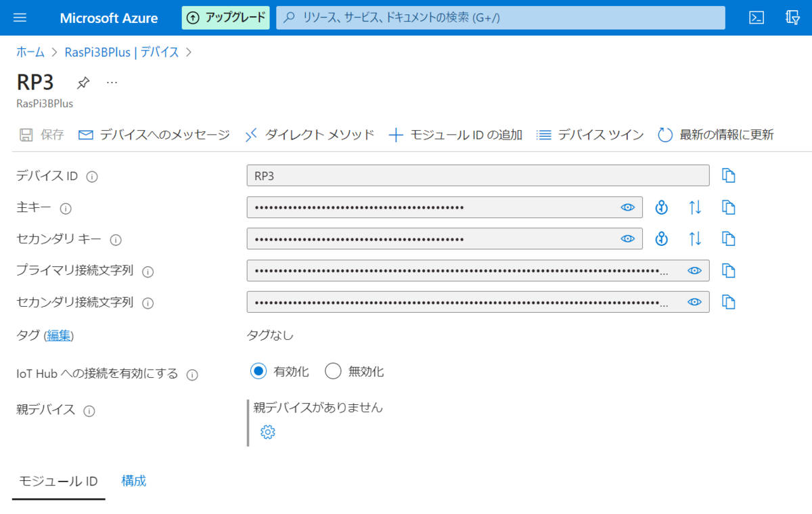Reveal the 主キー value
Screen dimensions: 812x514
[x=628, y=207]
